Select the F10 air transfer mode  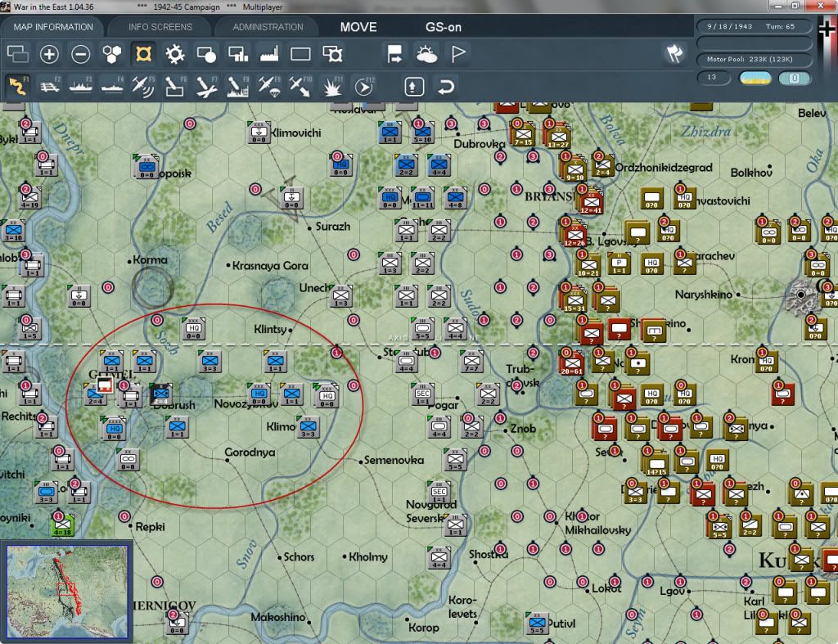tap(300, 86)
